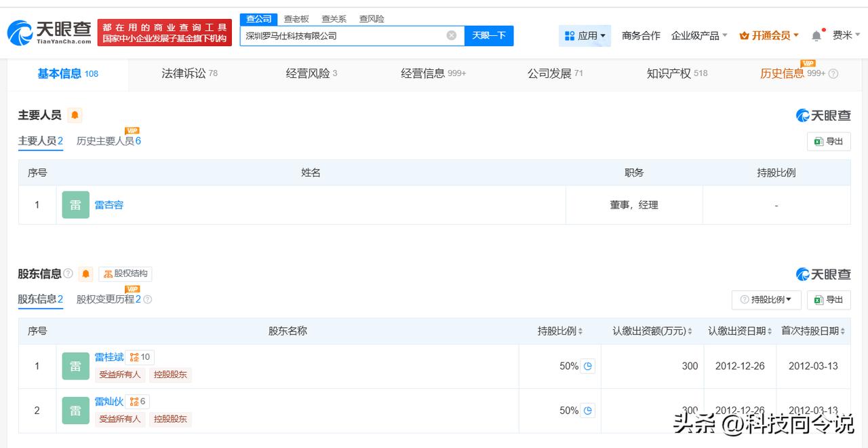The width and height of the screenshot is (868, 448).
Task: Click the 天眼一下 search button
Action: (x=489, y=35)
